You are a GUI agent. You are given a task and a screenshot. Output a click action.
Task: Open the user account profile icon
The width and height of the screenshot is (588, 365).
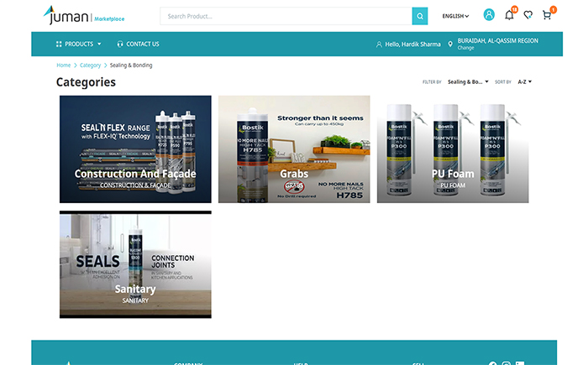489,15
